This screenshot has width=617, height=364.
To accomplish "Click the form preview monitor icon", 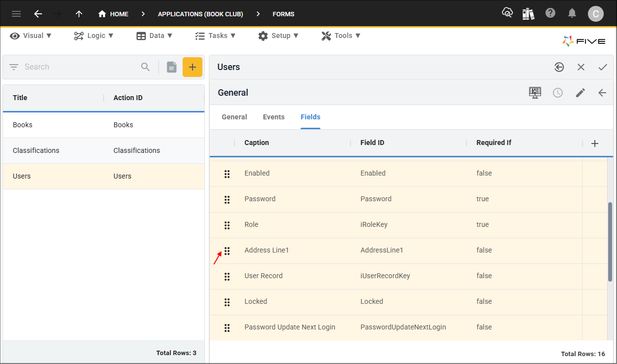I will click(x=535, y=93).
